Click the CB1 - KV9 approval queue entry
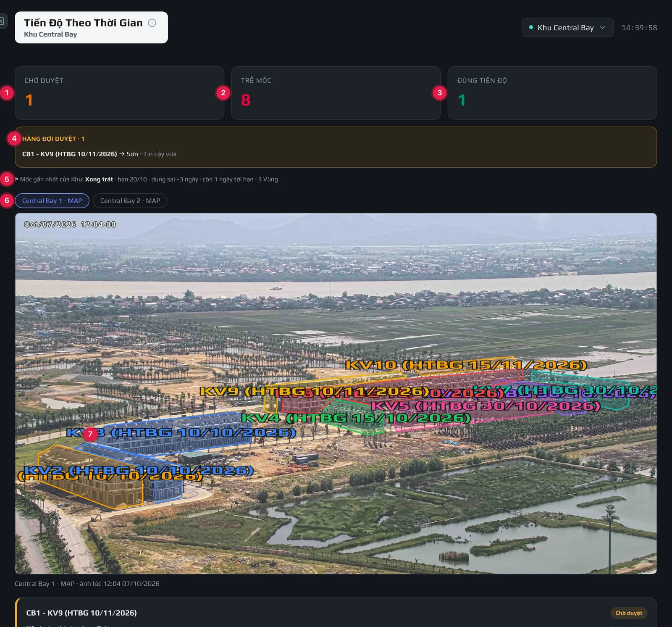672x627 pixels. tap(99, 154)
